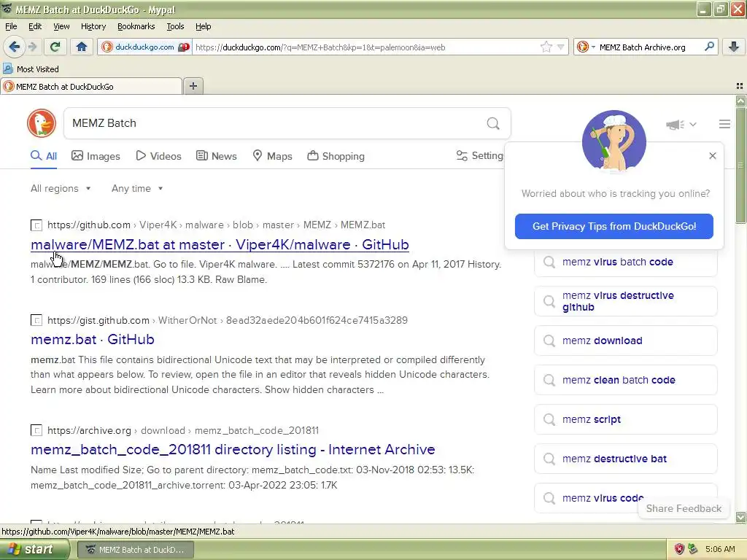This screenshot has width=747, height=560.
Task: Open the address bar history dropdown arrow
Action: [561, 47]
